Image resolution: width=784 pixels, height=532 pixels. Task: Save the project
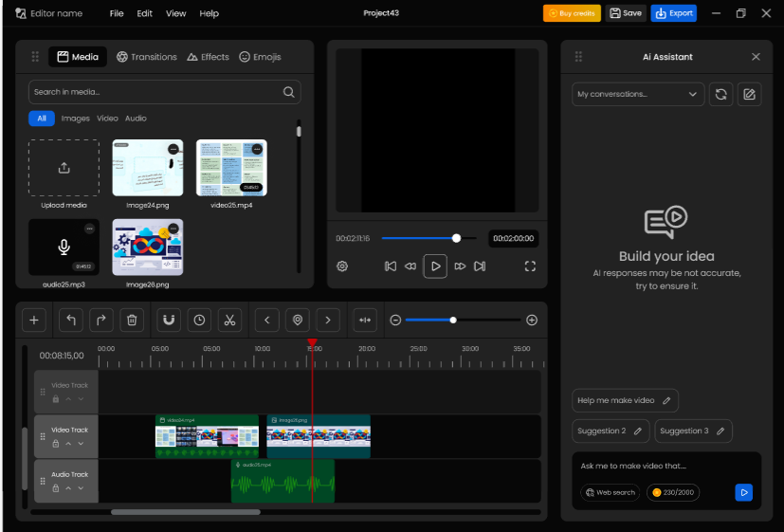pos(626,13)
